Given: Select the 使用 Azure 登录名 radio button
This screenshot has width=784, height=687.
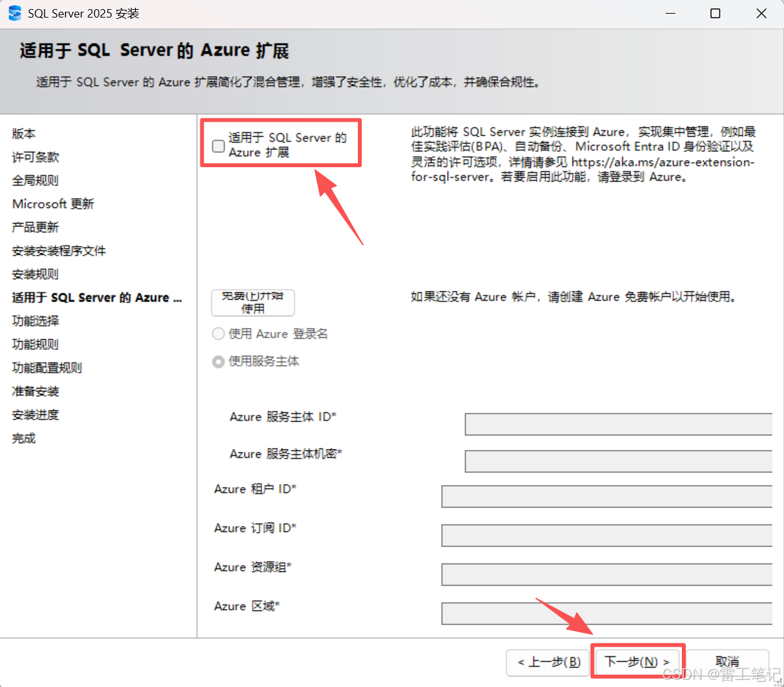Looking at the screenshot, I should [x=219, y=334].
